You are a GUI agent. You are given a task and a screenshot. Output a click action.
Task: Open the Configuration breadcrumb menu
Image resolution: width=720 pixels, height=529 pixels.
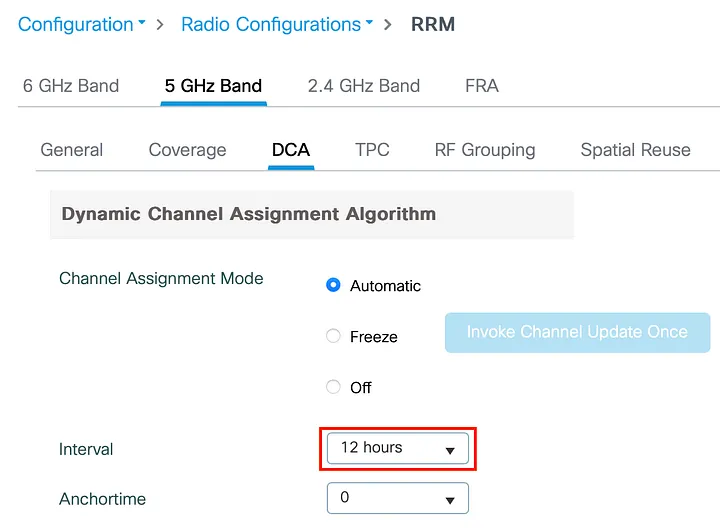click(x=82, y=24)
